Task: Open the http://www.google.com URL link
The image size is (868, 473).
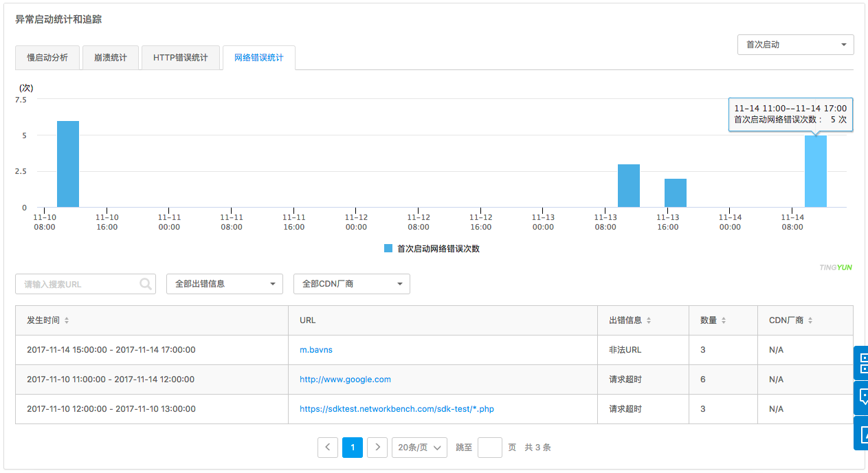Action: tap(345, 379)
